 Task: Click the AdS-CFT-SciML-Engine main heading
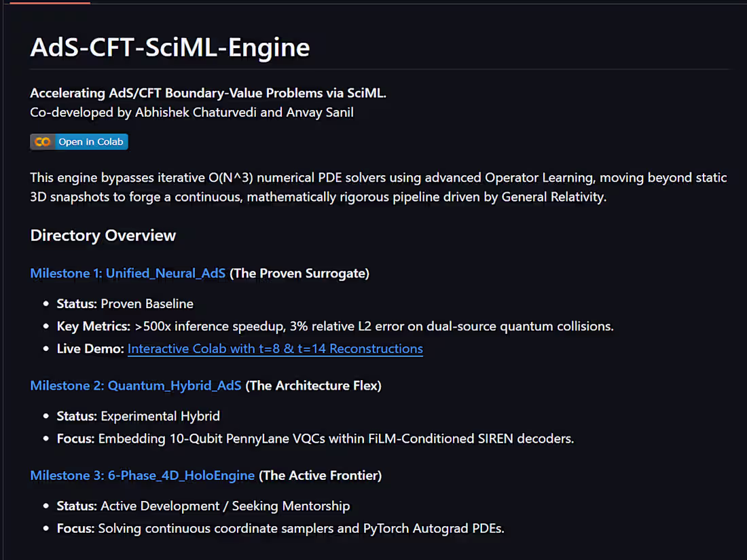coord(170,47)
